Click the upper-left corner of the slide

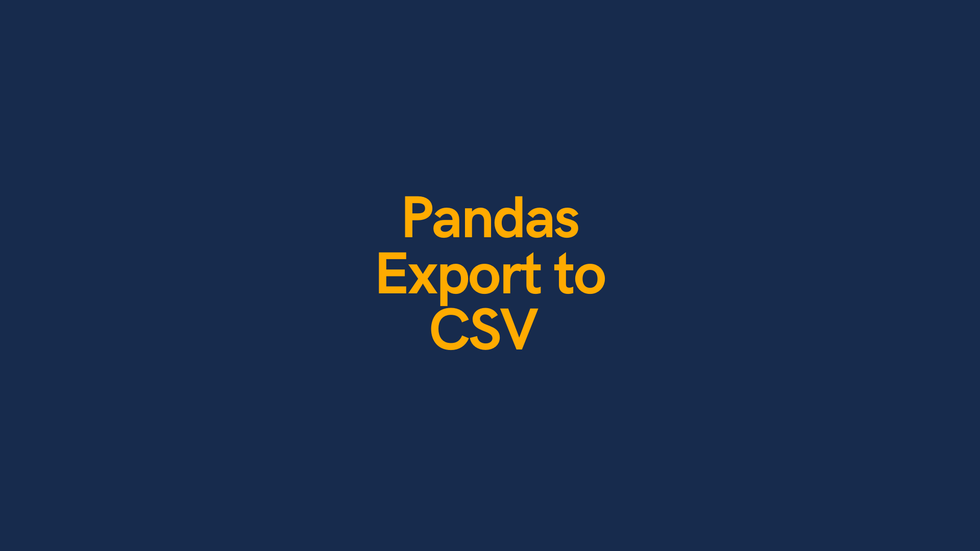click(x=0, y=0)
